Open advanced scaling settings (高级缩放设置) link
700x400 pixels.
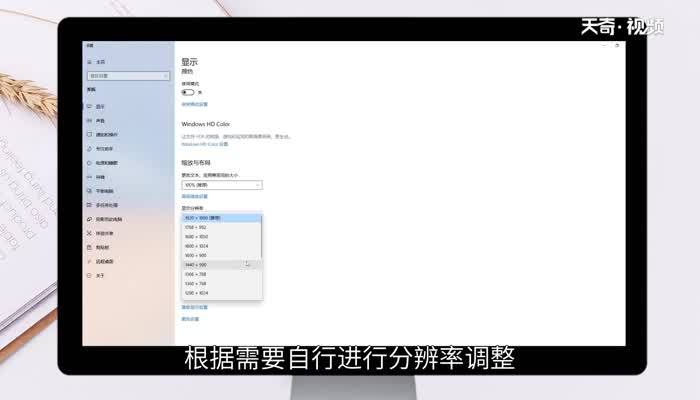coord(195,196)
